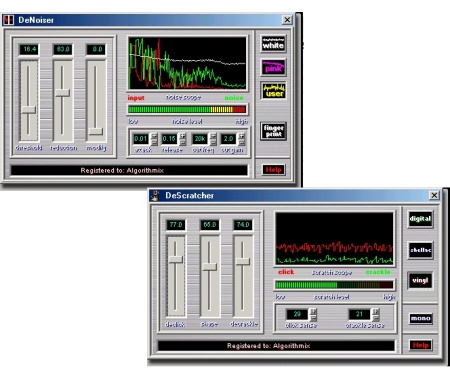Increase the cut freq value with plus stepper
Image resolution: width=450 pixels, height=380 pixels.
[x=213, y=136]
